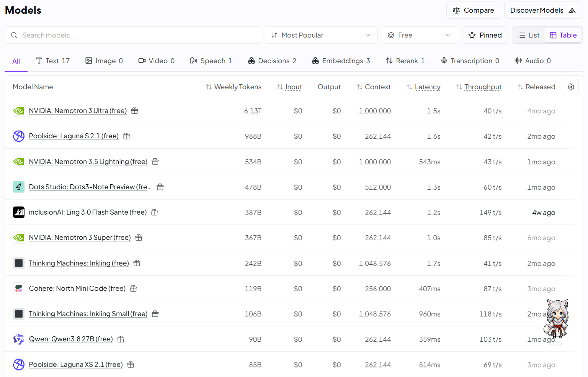Sort table by Input price
Viewport: 588px width, 377px height.
(290, 87)
